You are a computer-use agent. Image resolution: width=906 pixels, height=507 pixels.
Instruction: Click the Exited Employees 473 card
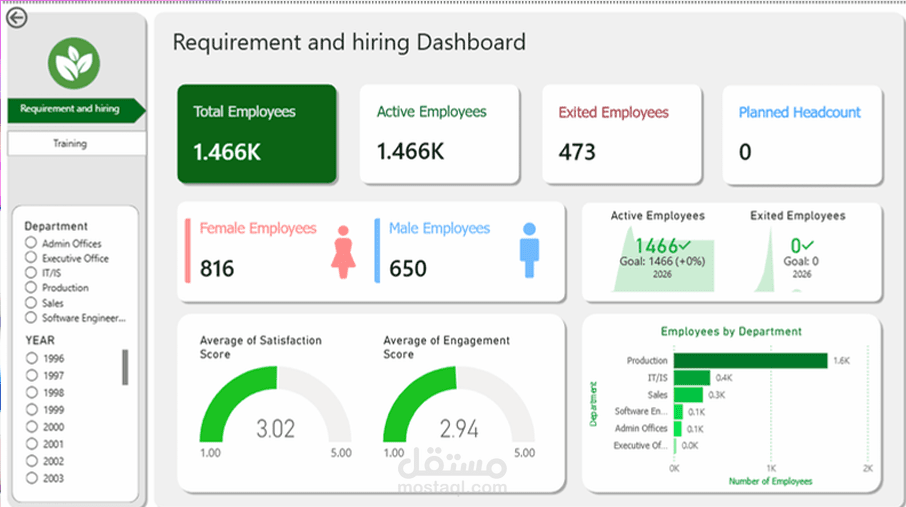coord(622,134)
